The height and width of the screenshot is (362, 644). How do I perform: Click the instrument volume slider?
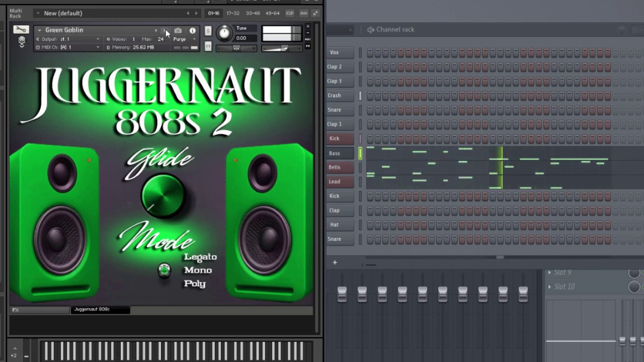coord(282,48)
